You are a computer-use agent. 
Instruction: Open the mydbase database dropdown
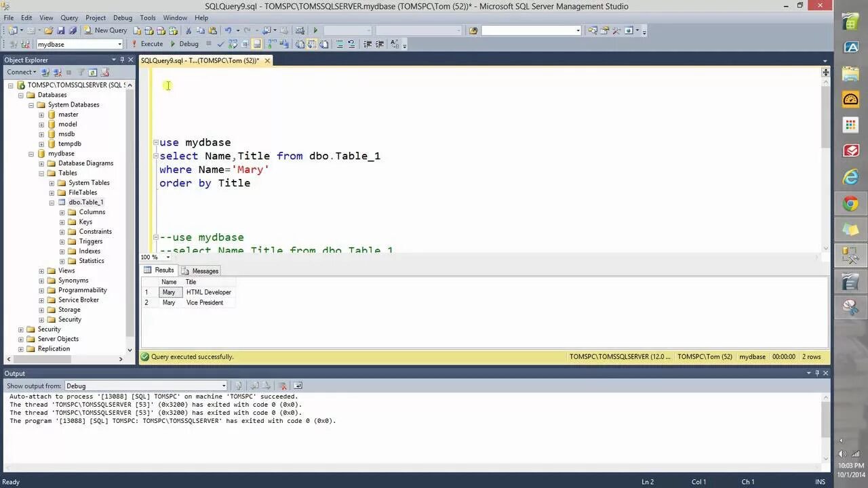(x=119, y=44)
